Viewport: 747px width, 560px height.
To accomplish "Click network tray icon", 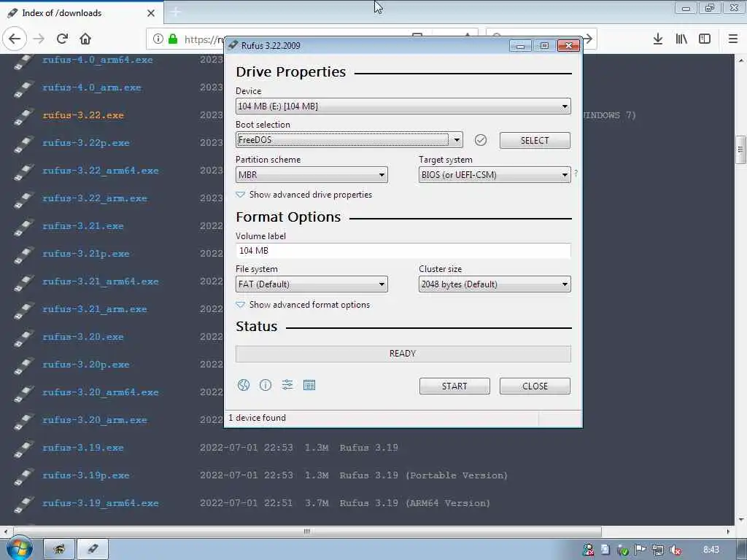I will pyautogui.click(x=658, y=550).
